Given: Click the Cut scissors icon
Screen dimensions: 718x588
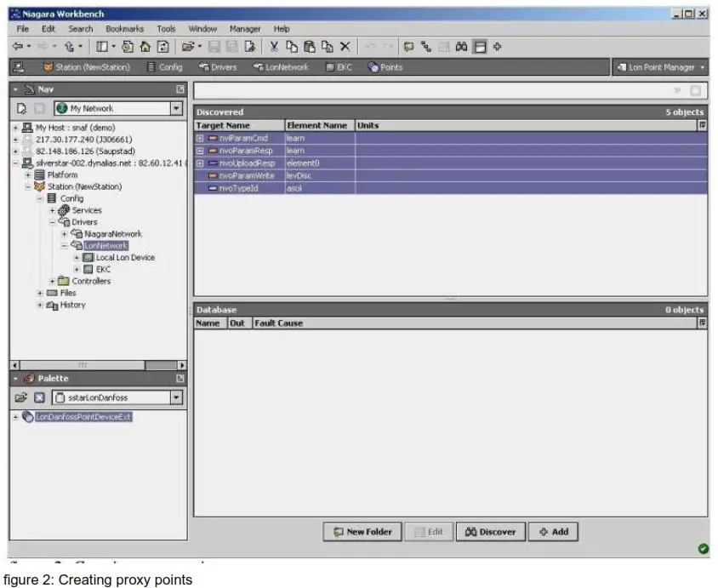Looking at the screenshot, I should (x=275, y=47).
